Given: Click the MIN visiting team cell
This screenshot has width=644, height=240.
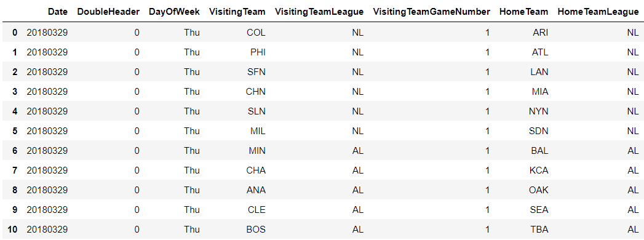Looking at the screenshot, I should click(x=257, y=150).
